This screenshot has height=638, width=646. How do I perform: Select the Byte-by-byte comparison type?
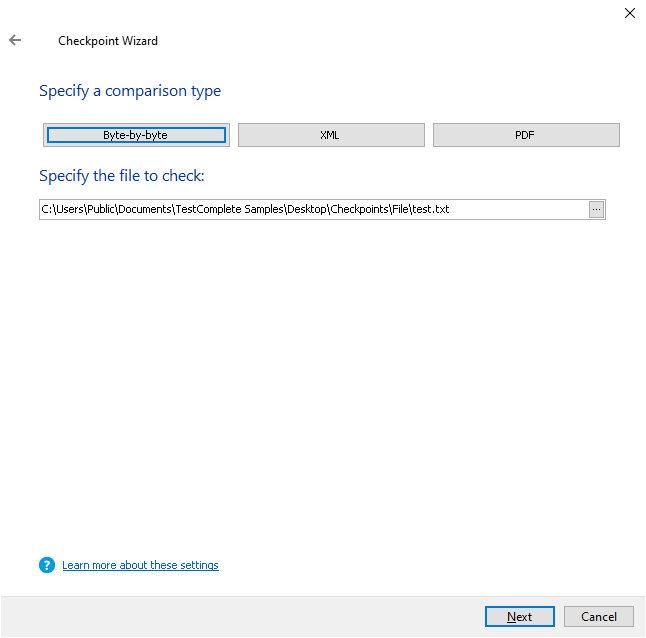click(136, 135)
